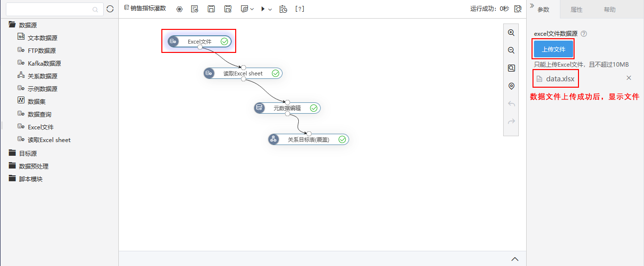Click the fit-to-view search icon on canvas toolbar

click(511, 68)
